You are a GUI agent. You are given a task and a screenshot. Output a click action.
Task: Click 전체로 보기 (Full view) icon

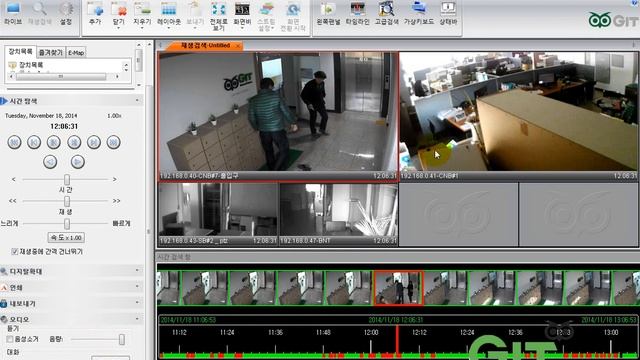(218, 16)
